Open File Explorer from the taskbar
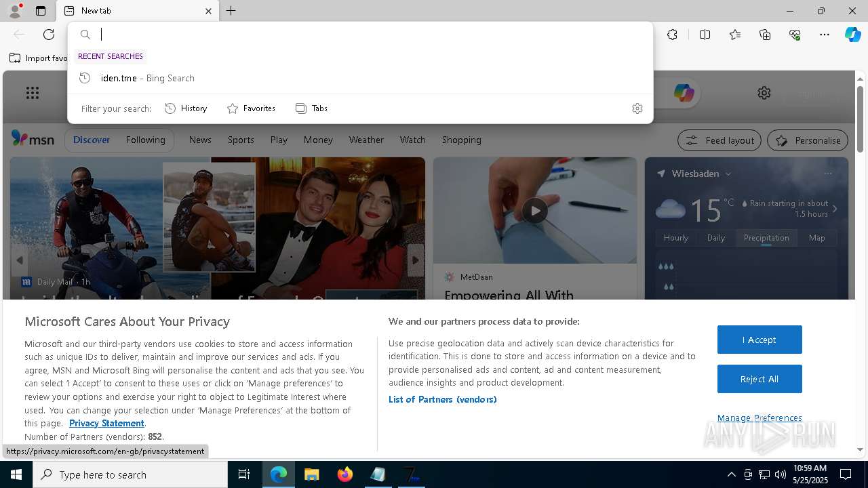This screenshot has width=868, height=488. coord(311,474)
